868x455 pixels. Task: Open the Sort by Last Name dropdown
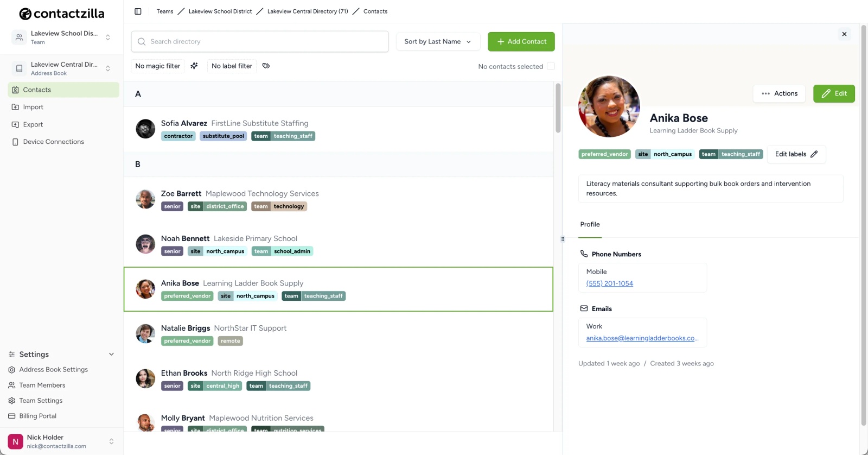438,42
